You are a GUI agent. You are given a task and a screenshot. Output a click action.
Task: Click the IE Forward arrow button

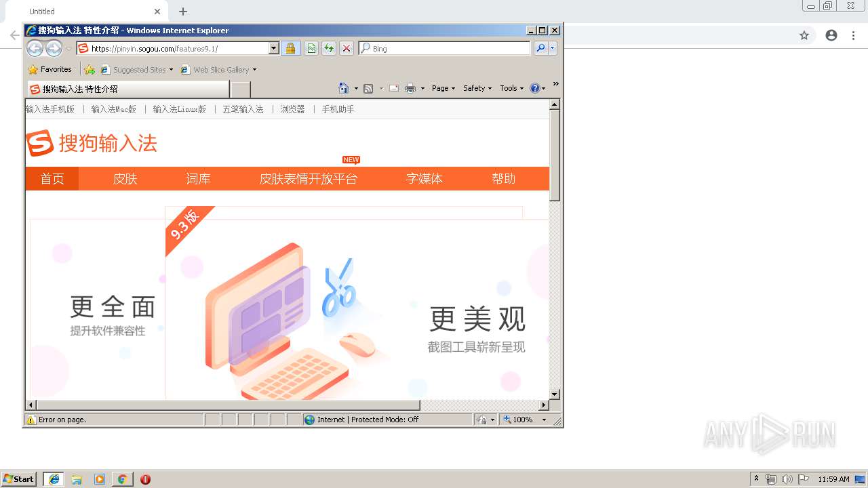(54, 48)
